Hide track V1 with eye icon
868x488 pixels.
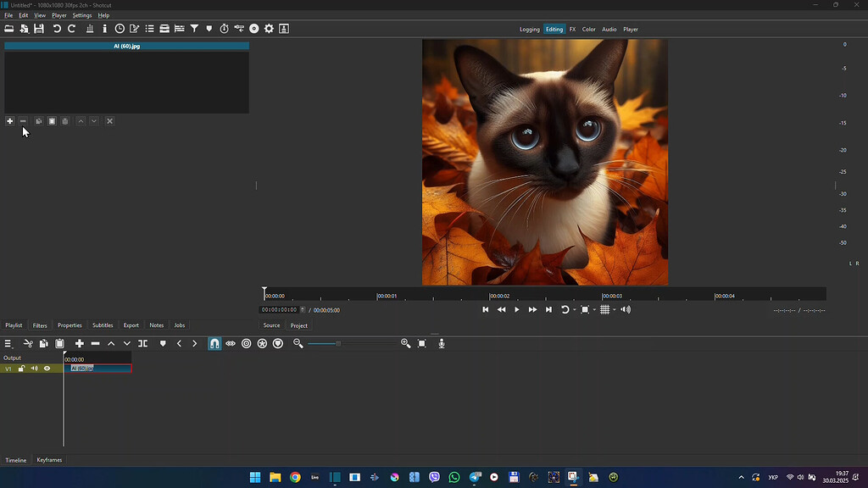click(x=47, y=369)
